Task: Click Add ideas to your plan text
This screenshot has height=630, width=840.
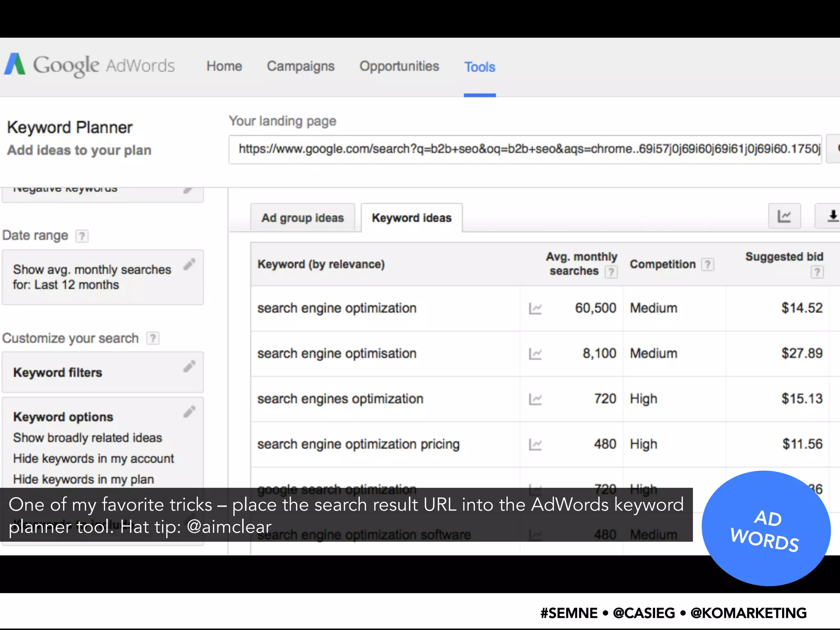Action: pyautogui.click(x=79, y=151)
